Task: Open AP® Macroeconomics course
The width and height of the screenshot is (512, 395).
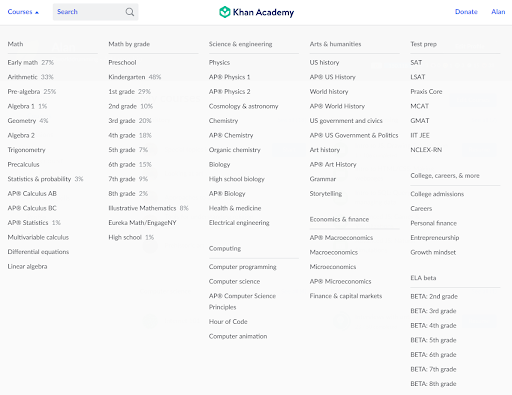Action: click(x=341, y=238)
